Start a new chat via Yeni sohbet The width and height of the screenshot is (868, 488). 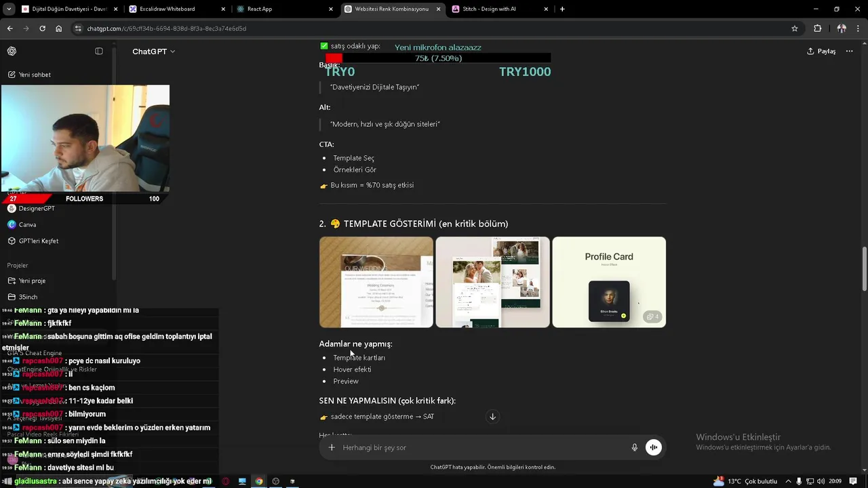29,75
